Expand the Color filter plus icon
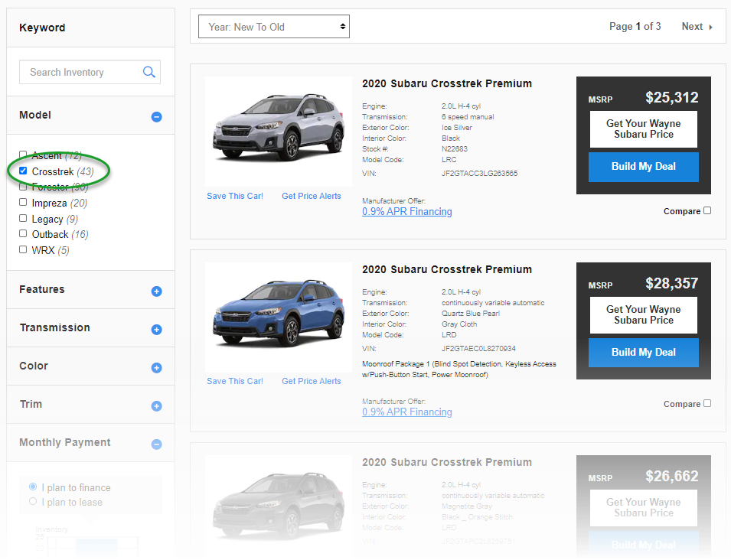Image resolution: width=731 pixels, height=560 pixels. tap(157, 368)
